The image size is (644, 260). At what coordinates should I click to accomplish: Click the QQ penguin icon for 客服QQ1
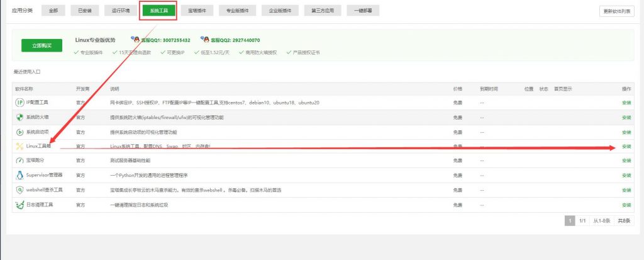135,39
